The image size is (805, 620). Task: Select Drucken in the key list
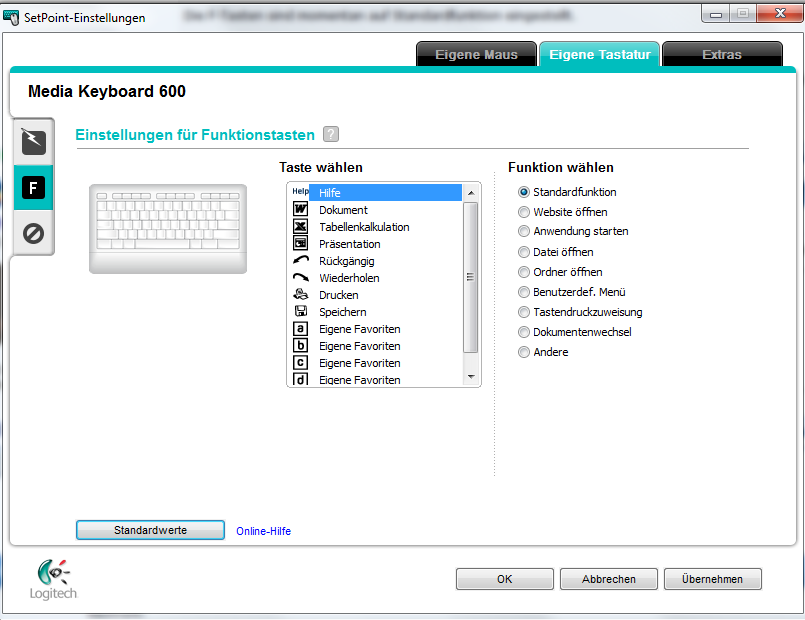pyautogui.click(x=339, y=295)
